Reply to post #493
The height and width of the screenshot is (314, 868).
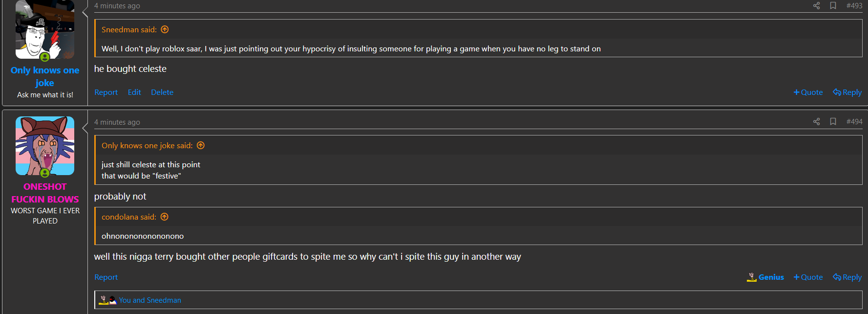[x=847, y=92]
